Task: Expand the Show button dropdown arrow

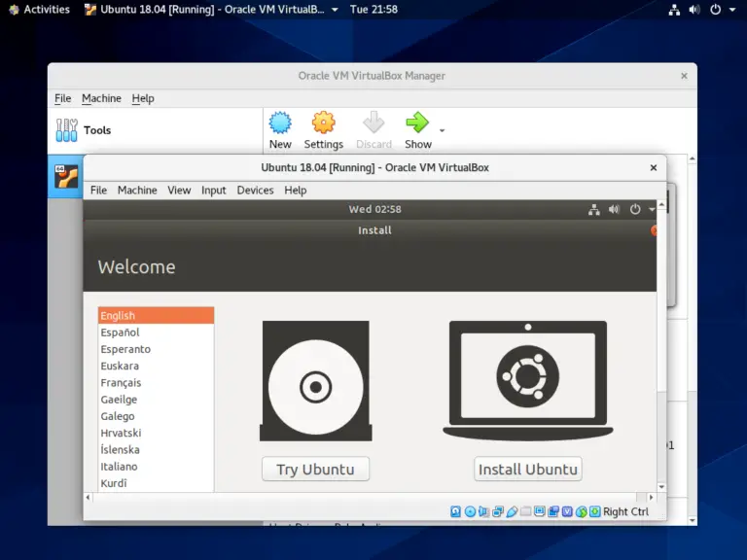Action: pyautogui.click(x=443, y=130)
